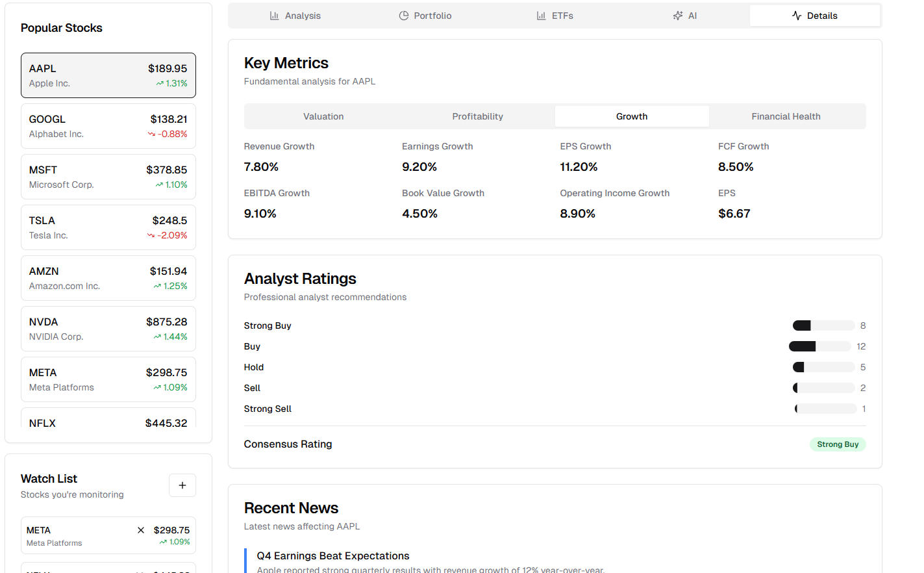Click the Revenue Growth 7.80% value

point(261,167)
